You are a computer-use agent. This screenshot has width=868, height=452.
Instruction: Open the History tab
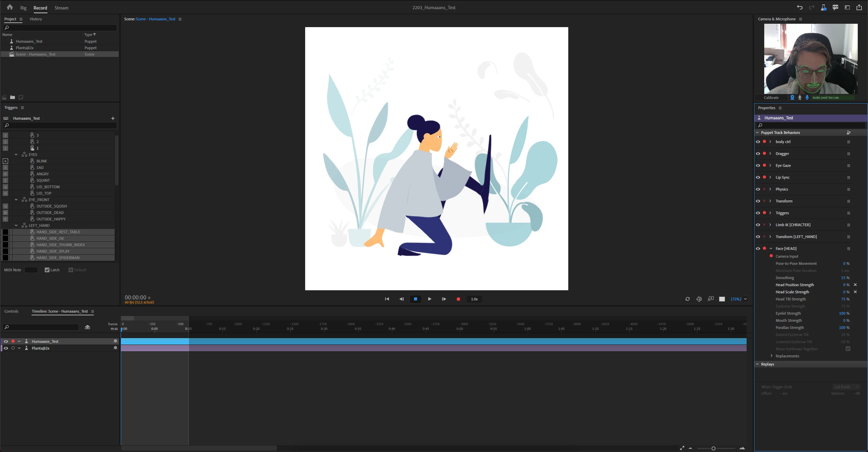(x=36, y=19)
